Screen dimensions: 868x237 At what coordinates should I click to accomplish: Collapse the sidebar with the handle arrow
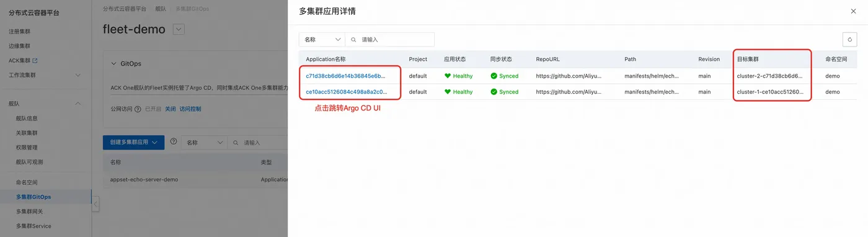(95, 205)
